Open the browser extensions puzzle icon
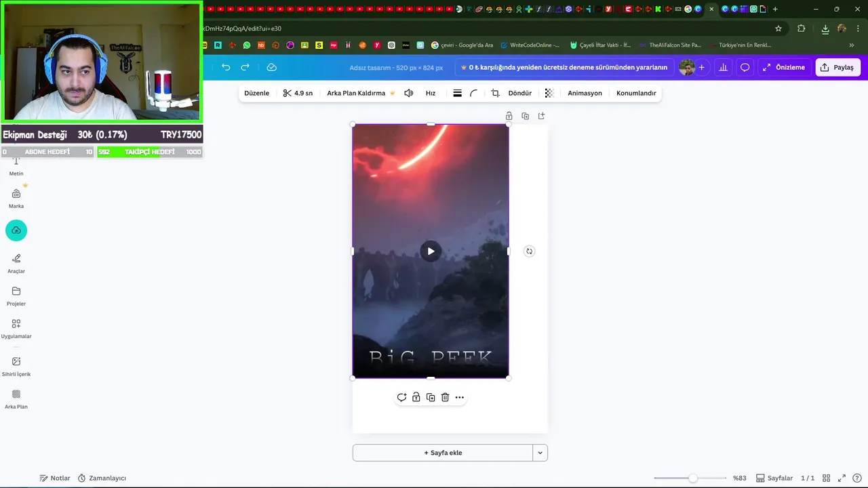Viewport: 868px width, 488px height. coord(802,28)
